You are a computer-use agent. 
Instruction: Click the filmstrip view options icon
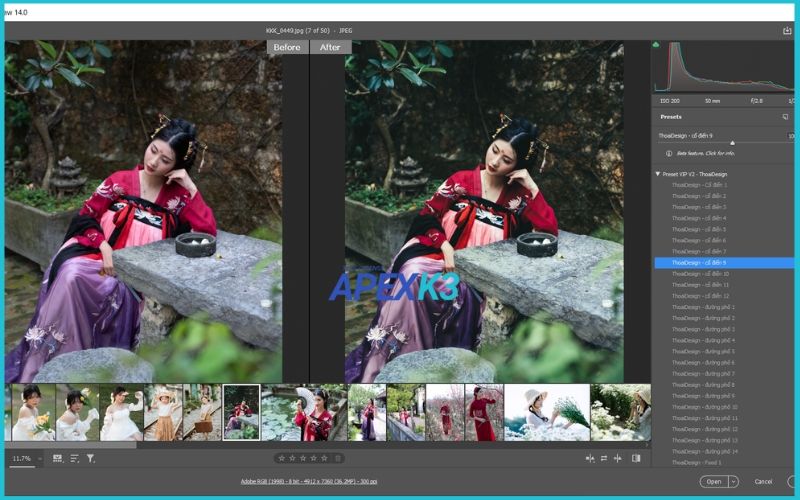point(57,458)
